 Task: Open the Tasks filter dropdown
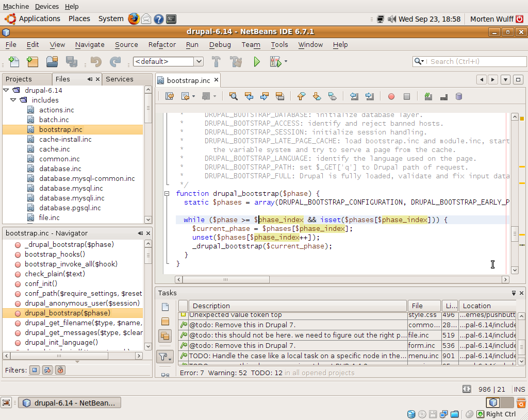coord(165,357)
